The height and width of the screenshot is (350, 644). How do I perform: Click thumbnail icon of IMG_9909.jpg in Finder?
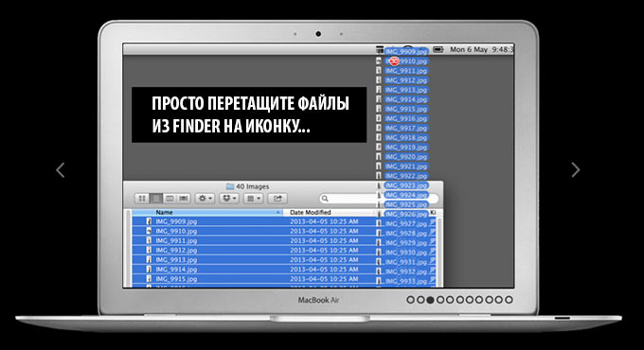point(149,221)
